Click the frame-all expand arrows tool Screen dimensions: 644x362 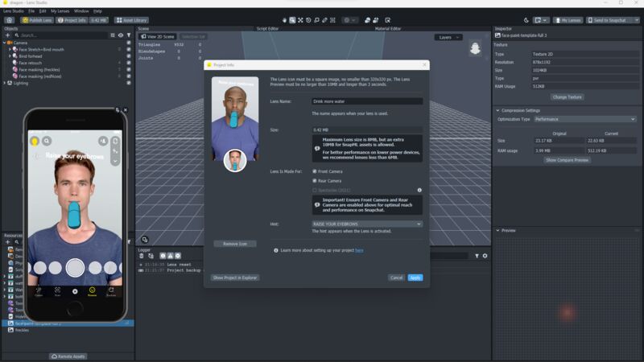(300, 20)
